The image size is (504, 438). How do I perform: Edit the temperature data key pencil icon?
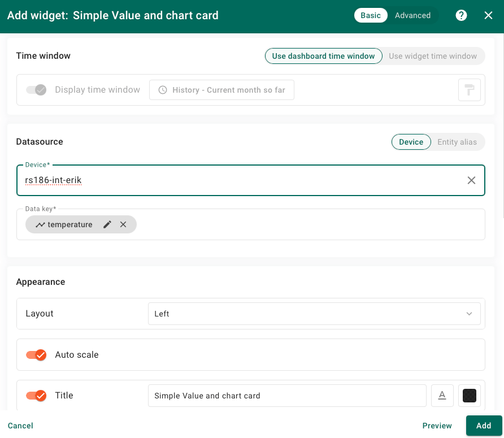[x=107, y=224]
